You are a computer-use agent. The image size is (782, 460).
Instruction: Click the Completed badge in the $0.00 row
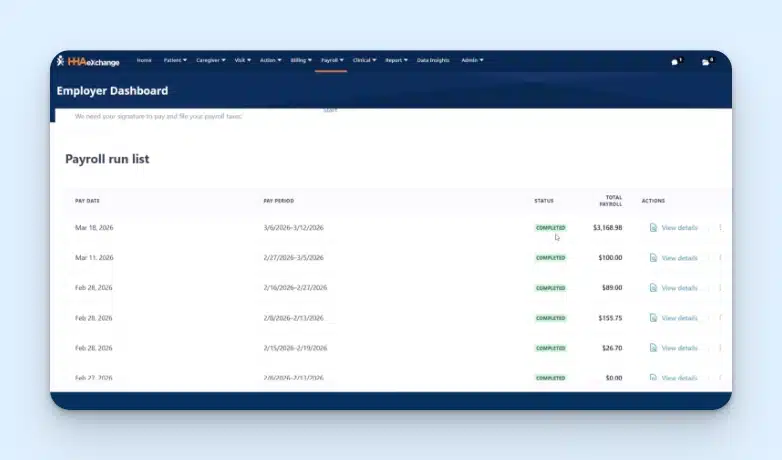pos(551,378)
